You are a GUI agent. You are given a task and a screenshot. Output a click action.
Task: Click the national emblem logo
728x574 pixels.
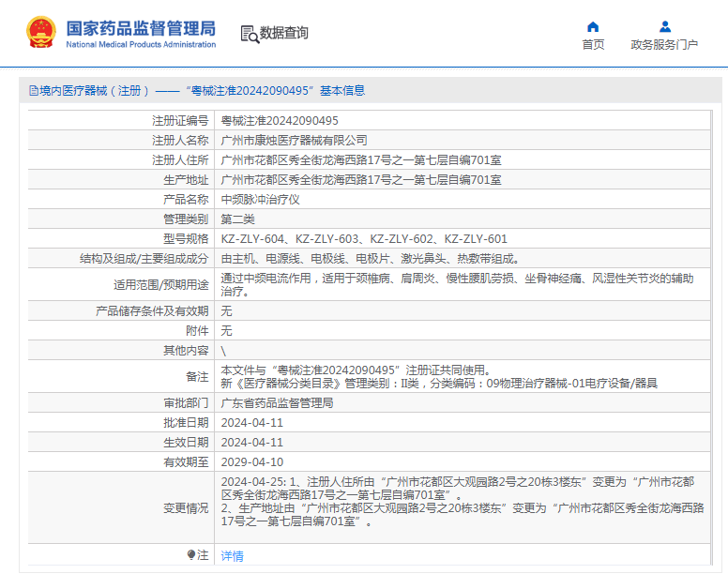[41, 32]
